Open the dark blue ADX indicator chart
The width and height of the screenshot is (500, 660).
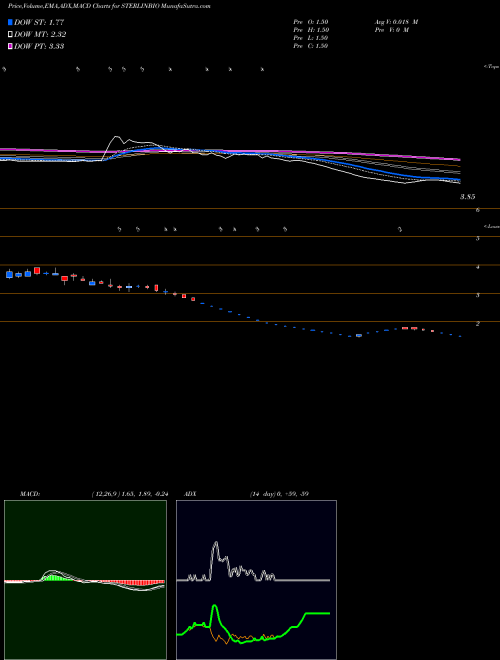click(x=256, y=580)
